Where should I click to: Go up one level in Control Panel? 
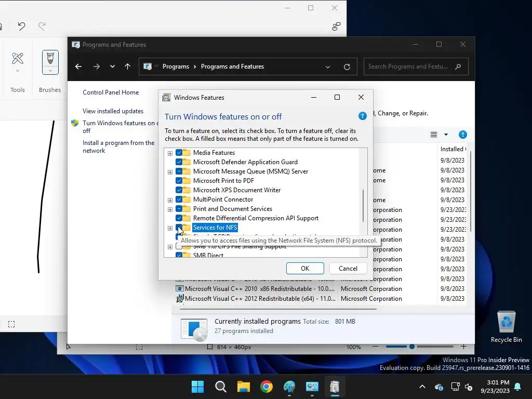coord(128,66)
